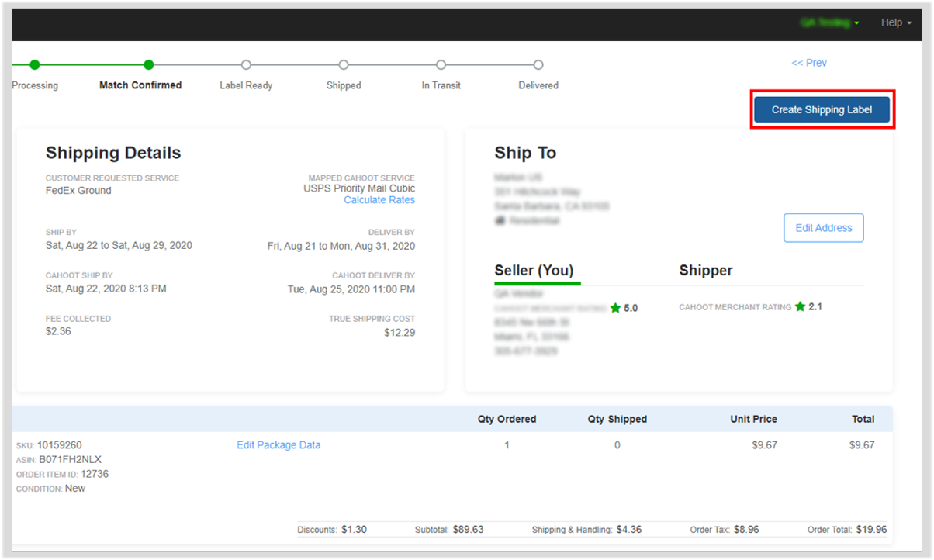Click the Ship To heading
Image resolution: width=934 pixels, height=560 pixels.
pyautogui.click(x=525, y=153)
